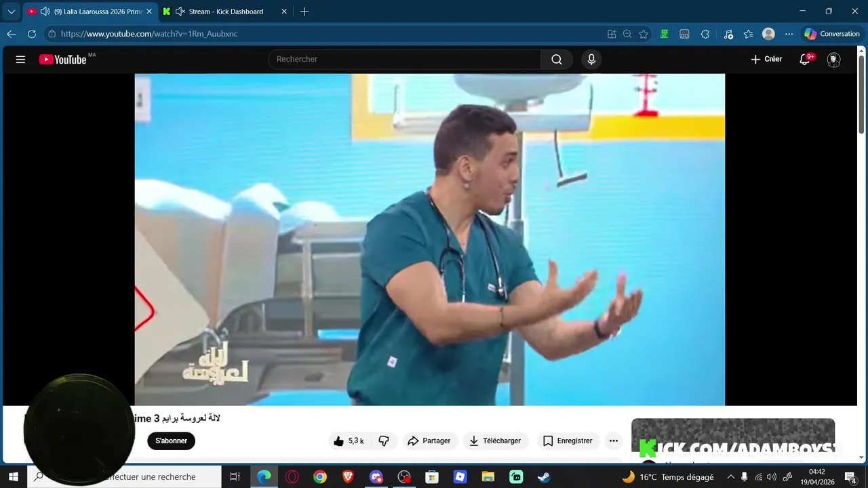Open the Copilot Conversation button
The image size is (868, 488).
[x=832, y=34]
